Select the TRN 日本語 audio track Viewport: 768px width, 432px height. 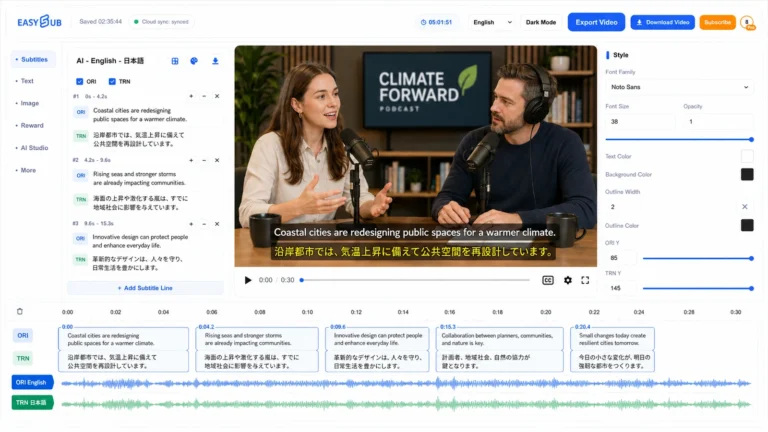[32, 403]
